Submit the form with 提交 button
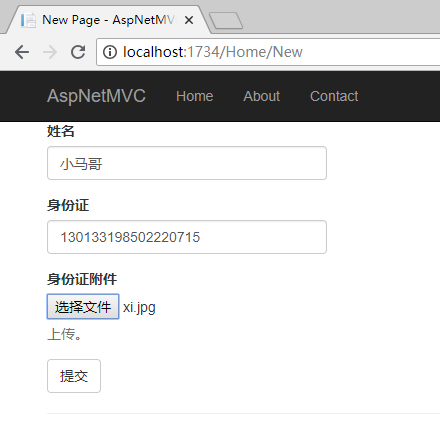Image resolution: width=440 pixels, height=425 pixels. [74, 376]
